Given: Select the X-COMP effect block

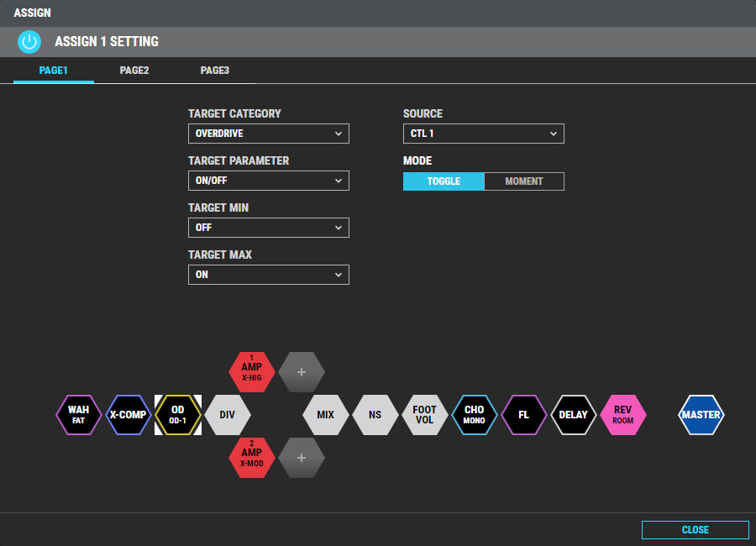Looking at the screenshot, I should pos(129,415).
